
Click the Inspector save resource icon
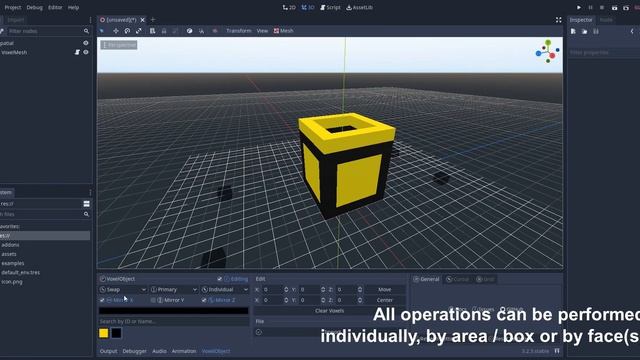point(596,31)
